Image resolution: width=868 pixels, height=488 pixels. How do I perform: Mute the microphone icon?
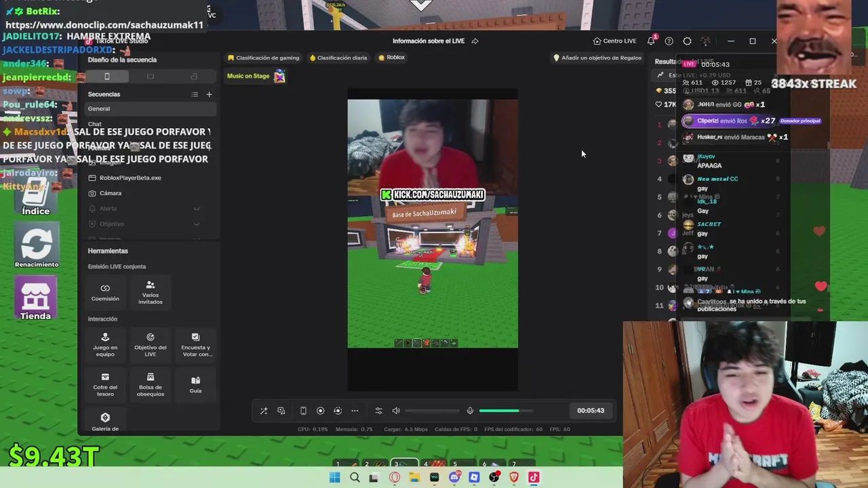point(470,411)
